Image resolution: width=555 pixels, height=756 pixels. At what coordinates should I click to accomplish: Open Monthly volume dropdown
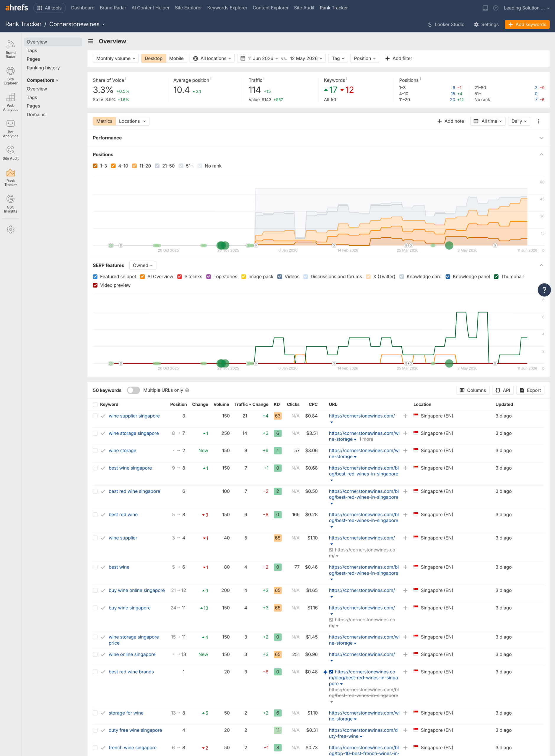(x=115, y=58)
